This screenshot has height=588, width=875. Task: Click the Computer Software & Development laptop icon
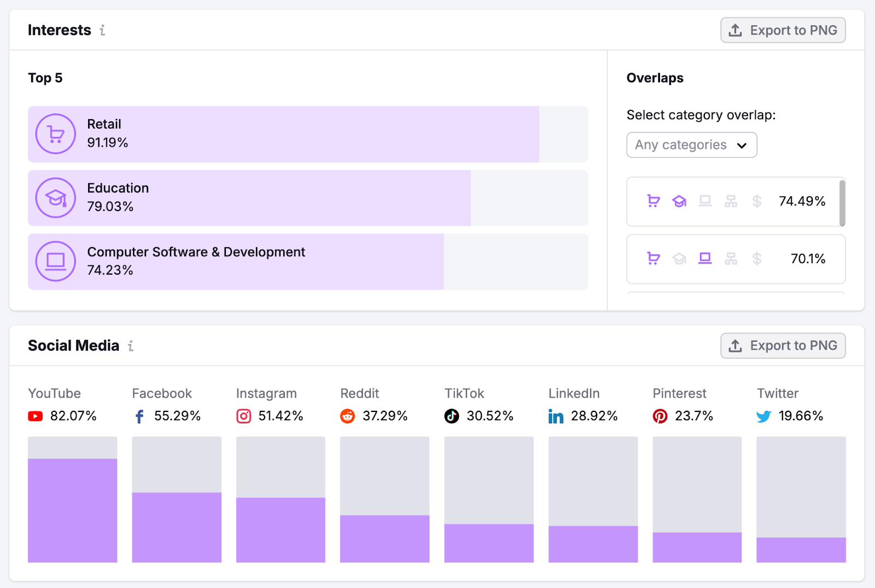[55, 261]
